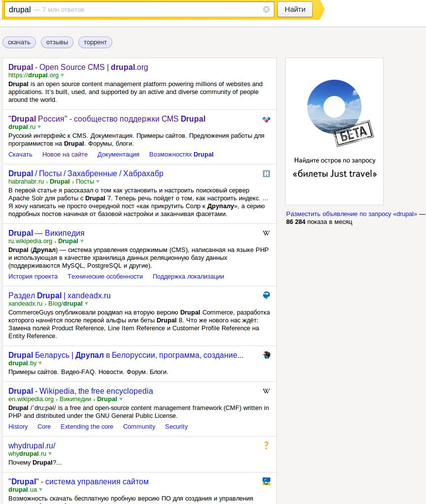
Task: Click the Habrahabr favicon icon
Action: [266, 174]
